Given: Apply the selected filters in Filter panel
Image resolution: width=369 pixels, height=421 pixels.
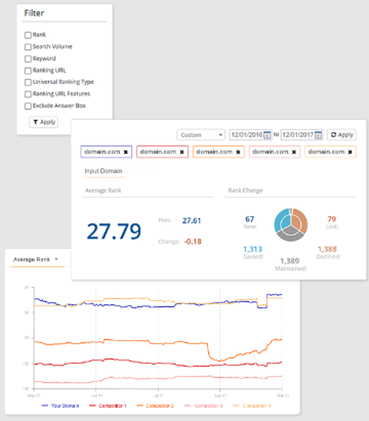Looking at the screenshot, I should point(44,122).
